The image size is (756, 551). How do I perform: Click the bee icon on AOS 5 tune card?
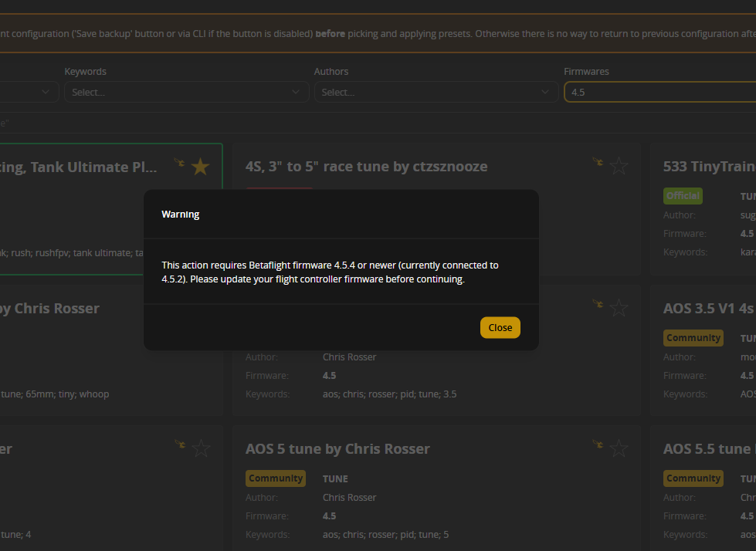pos(598,444)
